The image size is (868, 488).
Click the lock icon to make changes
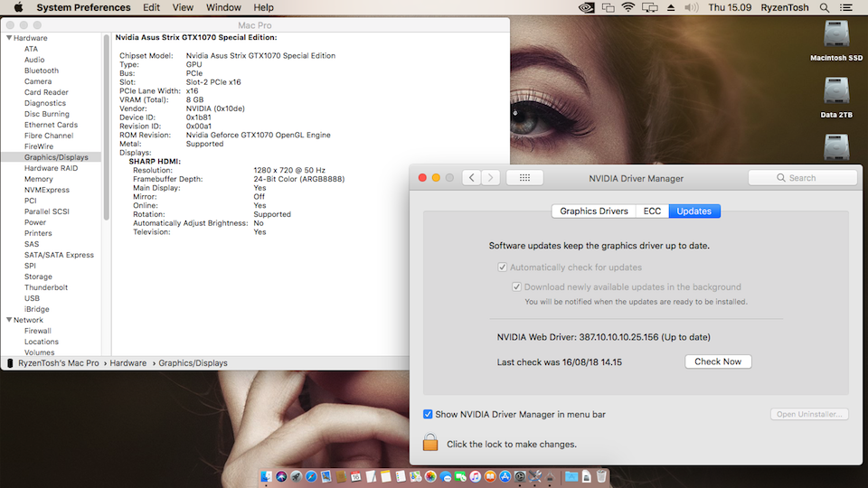pyautogui.click(x=430, y=442)
